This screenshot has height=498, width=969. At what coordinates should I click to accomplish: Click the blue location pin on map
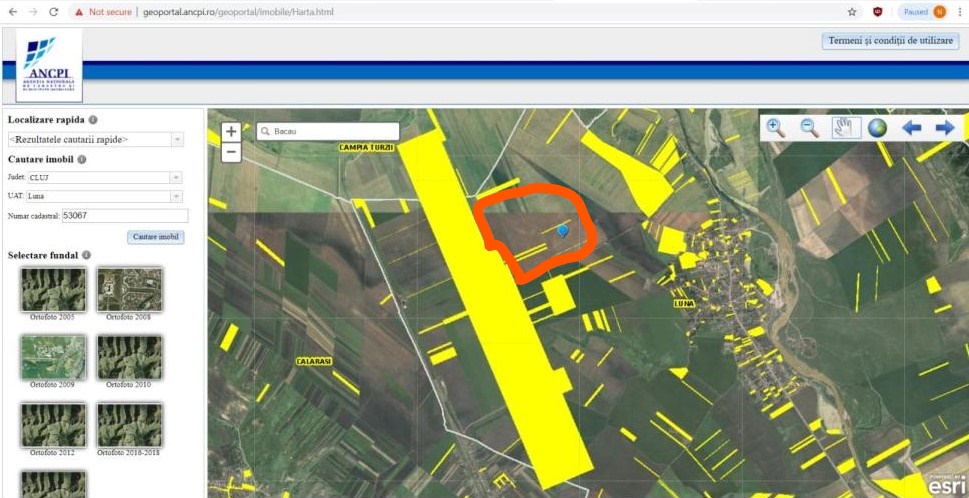562,231
